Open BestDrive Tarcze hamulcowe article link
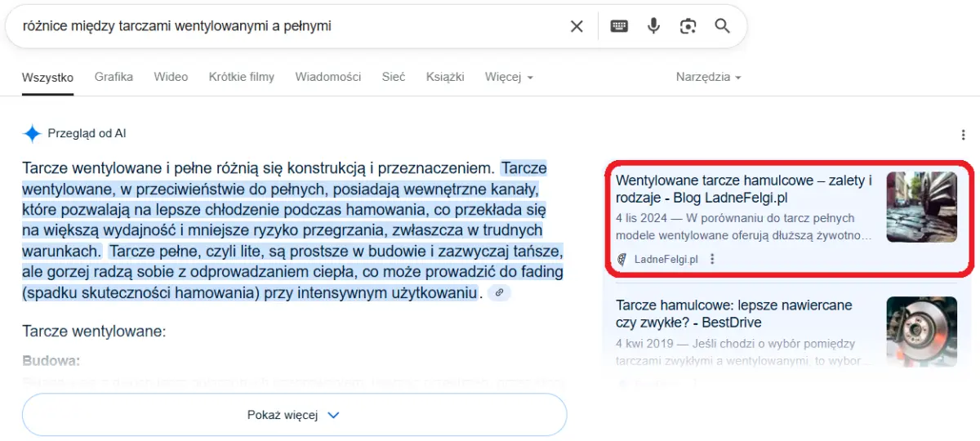The width and height of the screenshot is (980, 441). pyautogui.click(x=733, y=314)
